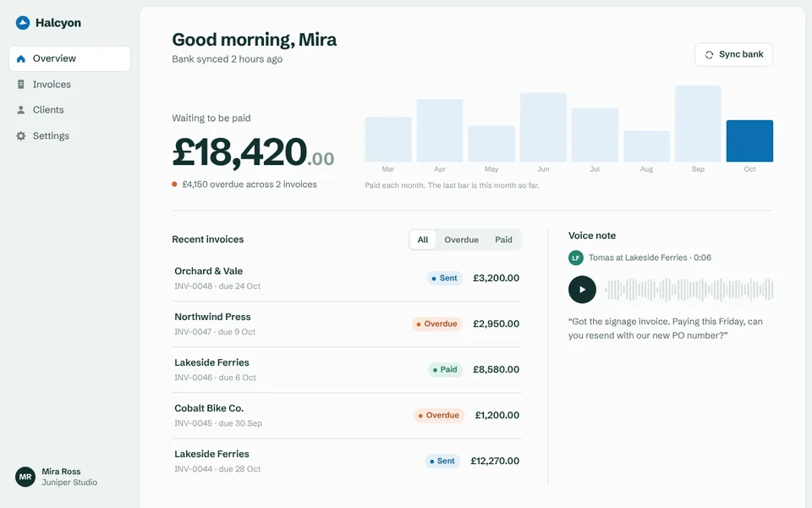Screen dimensions: 812x508
Task: Click the Sent badge on Orchard & Vale
Action: tap(444, 279)
